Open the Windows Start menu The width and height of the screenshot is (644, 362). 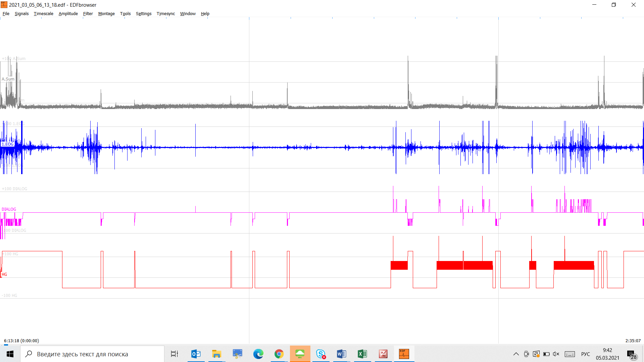pyautogui.click(x=10, y=354)
